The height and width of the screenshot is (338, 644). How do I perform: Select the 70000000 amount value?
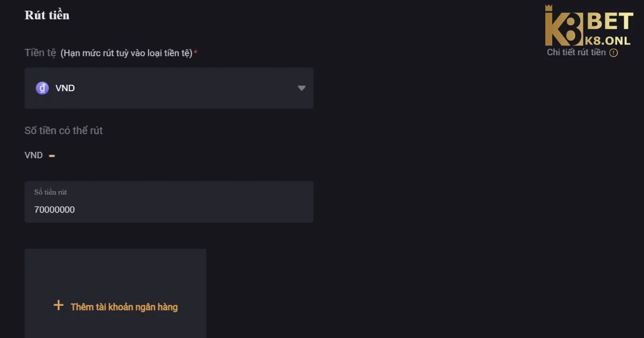click(x=54, y=209)
